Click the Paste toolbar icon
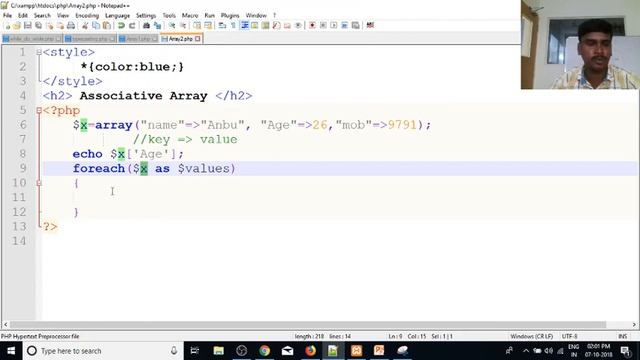 (x=107, y=26)
